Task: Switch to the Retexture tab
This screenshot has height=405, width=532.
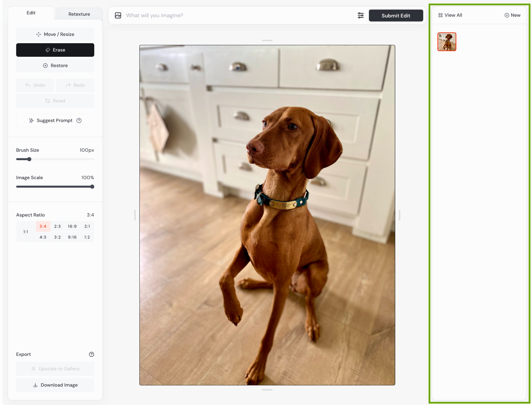Action: click(79, 14)
